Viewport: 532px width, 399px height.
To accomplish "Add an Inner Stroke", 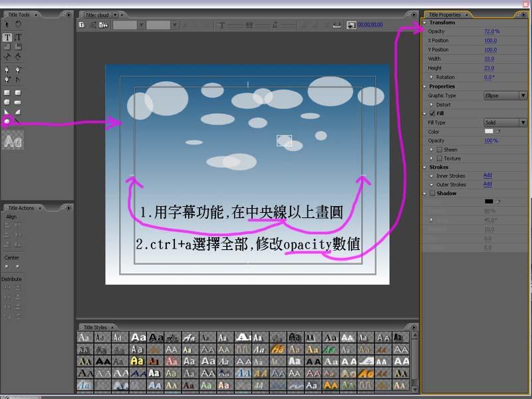I will (488, 174).
